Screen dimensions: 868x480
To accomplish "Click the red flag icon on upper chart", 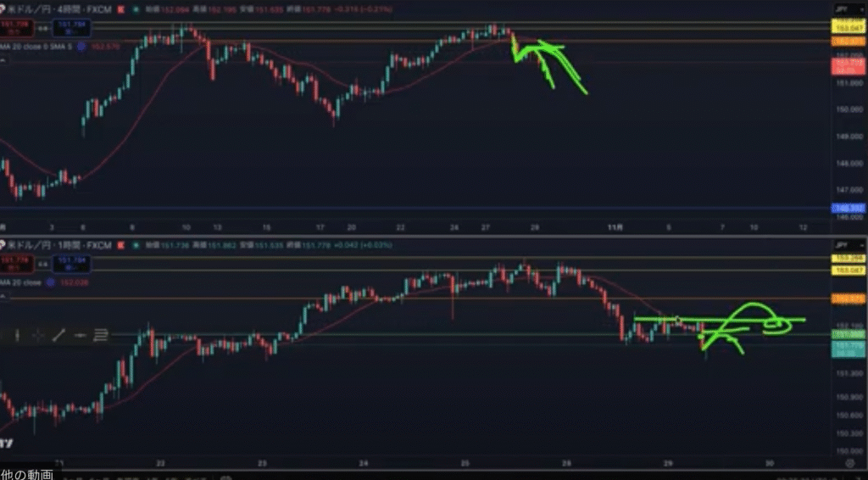I will coord(122,8).
